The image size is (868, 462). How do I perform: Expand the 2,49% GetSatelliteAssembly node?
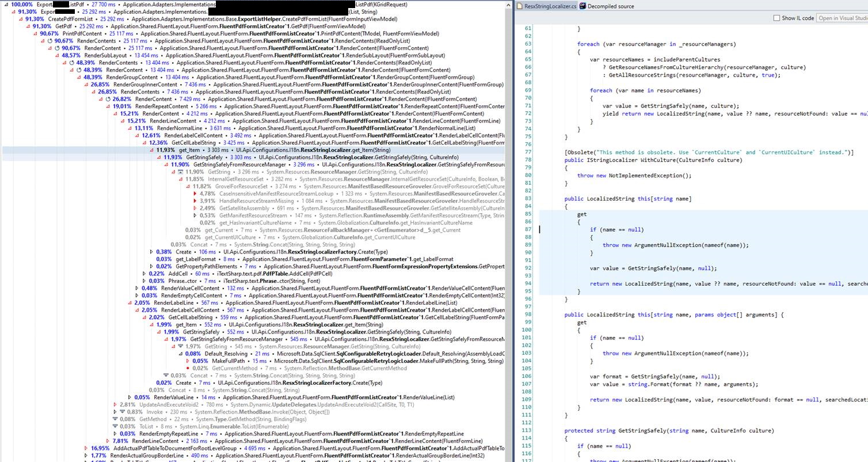[x=195, y=209]
